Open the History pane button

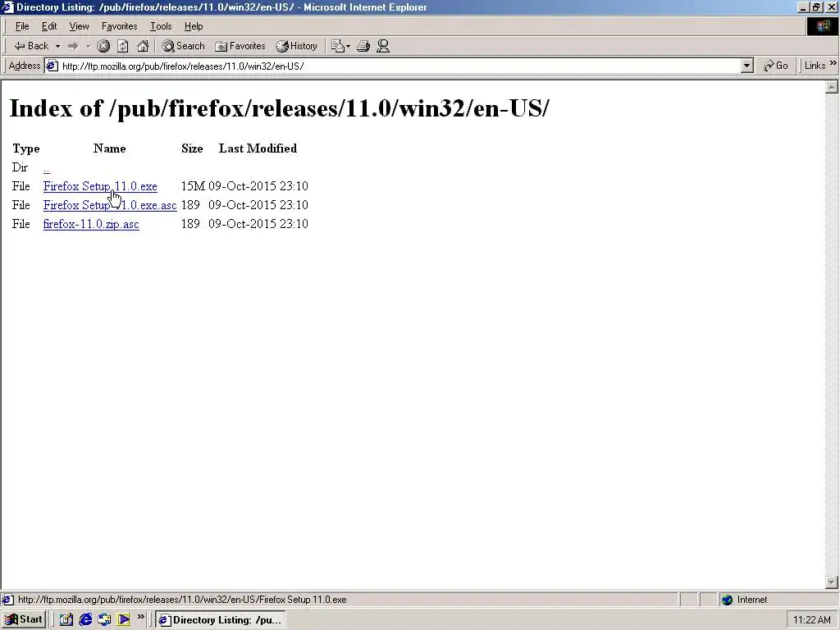point(297,46)
